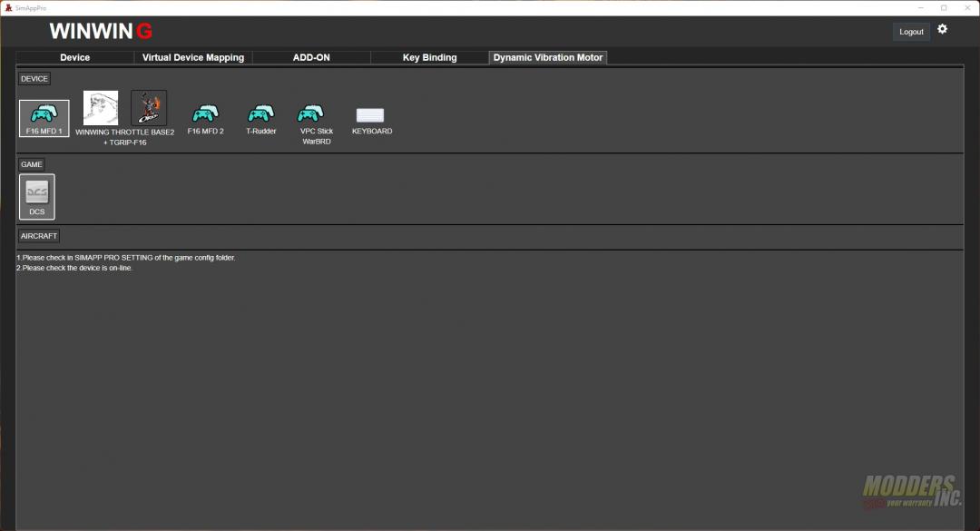Select the F16 MFD 2 device
Screen dimensions: 980x531
(205, 114)
